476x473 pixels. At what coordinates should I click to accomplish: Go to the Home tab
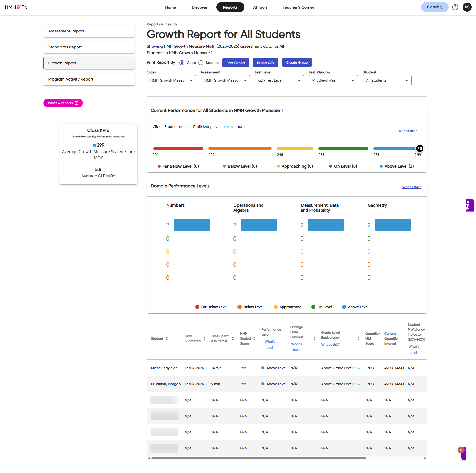[171, 7]
